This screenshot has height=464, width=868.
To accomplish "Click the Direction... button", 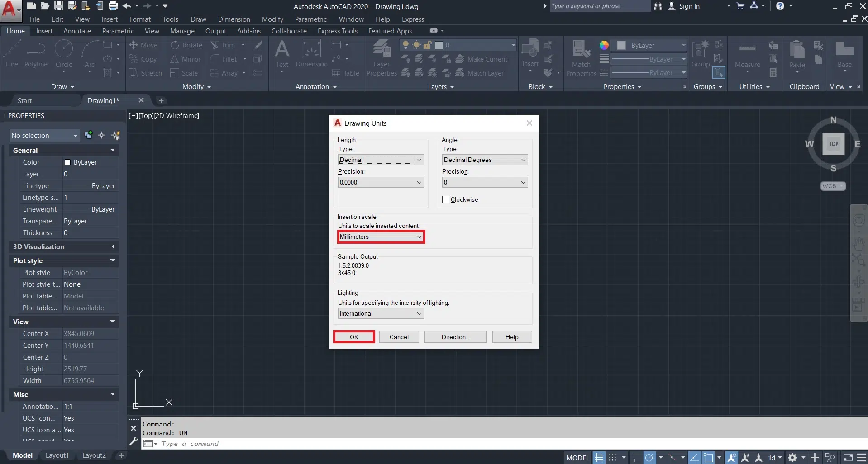I will click(455, 337).
